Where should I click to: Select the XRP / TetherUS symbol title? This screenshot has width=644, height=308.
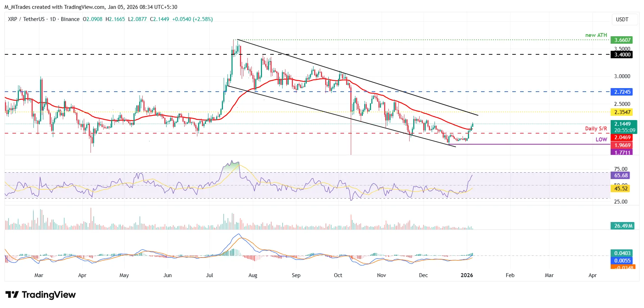point(26,19)
